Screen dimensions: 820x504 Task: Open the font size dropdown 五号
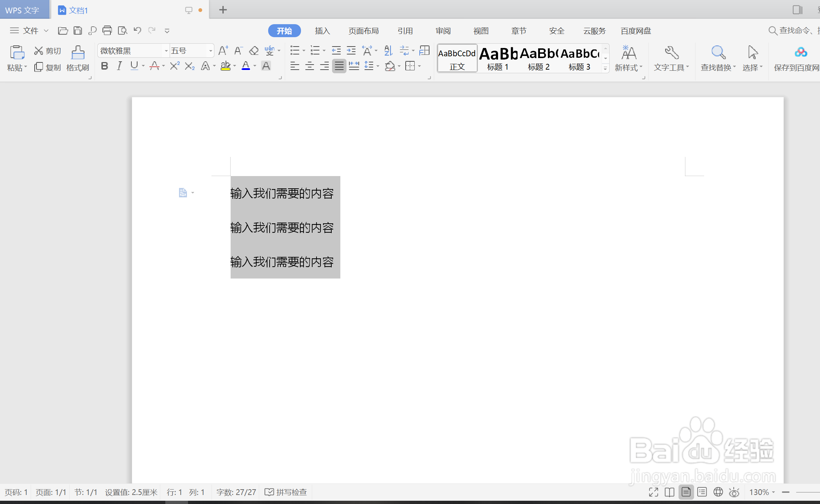pos(210,51)
